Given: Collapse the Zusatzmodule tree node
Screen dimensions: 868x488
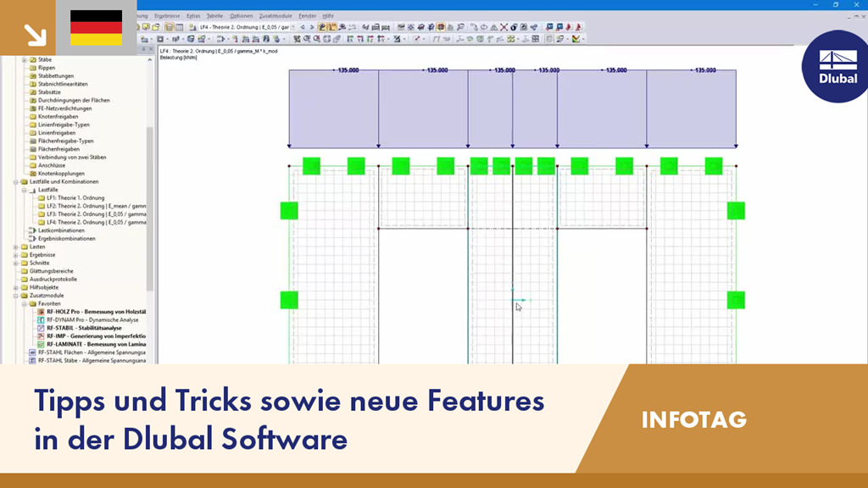Looking at the screenshot, I should (16, 296).
